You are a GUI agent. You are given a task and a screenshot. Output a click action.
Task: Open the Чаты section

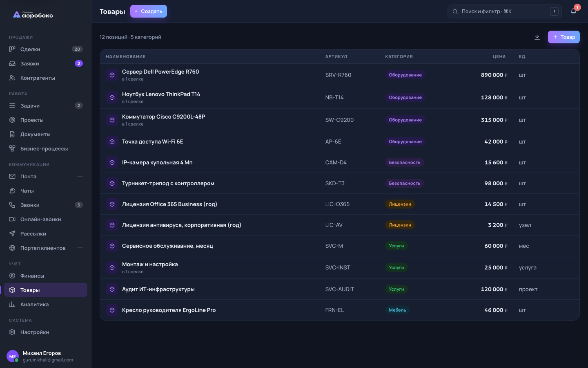46,191
